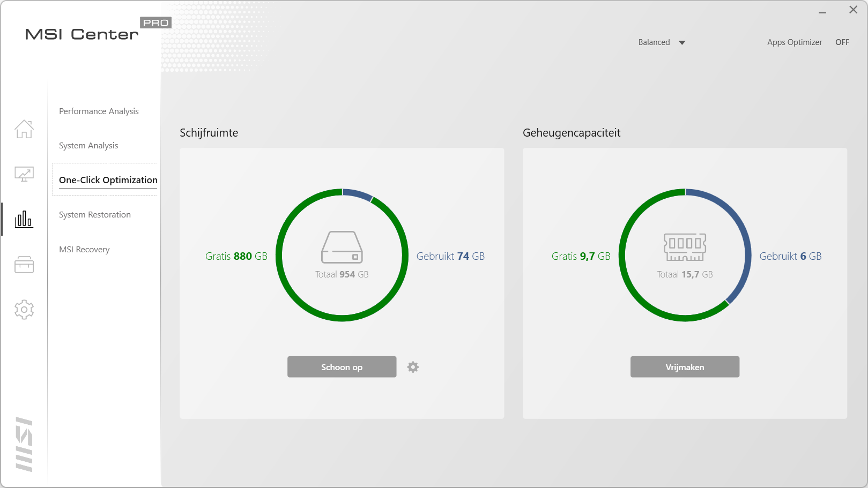The height and width of the screenshot is (488, 868).
Task: Open the settings gear in sidebar
Action: [x=24, y=310]
